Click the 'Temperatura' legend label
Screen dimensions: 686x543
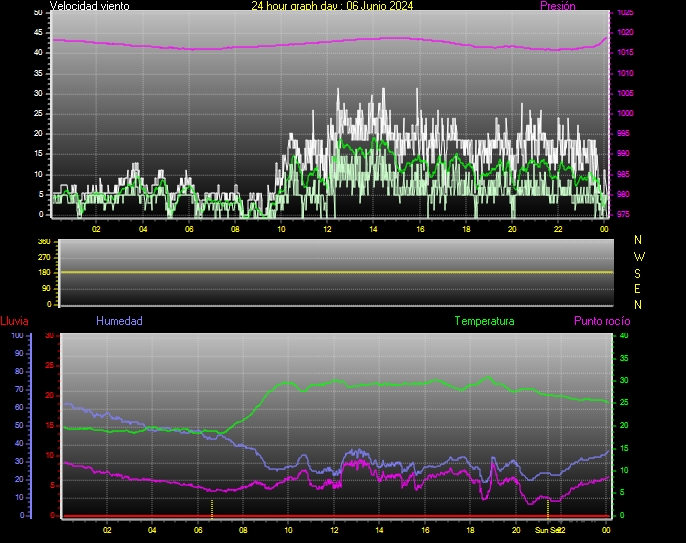(484, 321)
